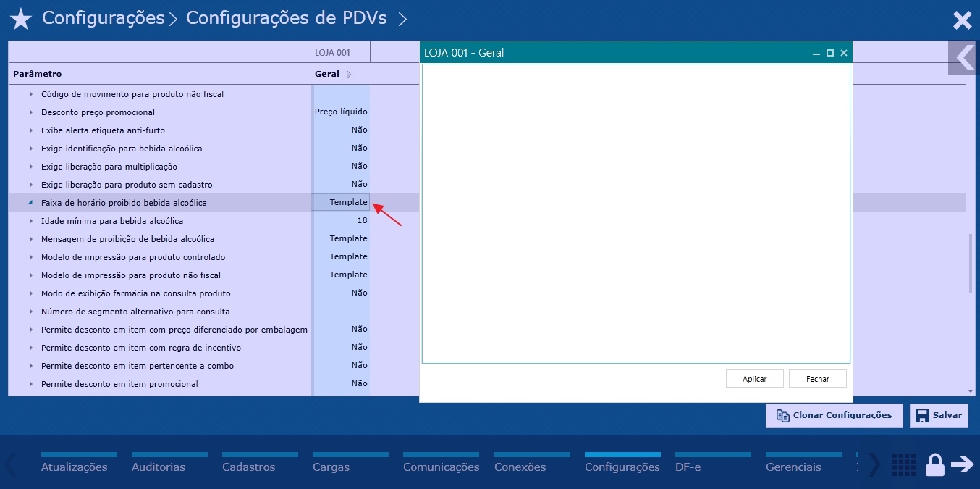Expand Exige liberação para multiplicação row
Image resolution: width=980 pixels, height=489 pixels.
tap(31, 167)
